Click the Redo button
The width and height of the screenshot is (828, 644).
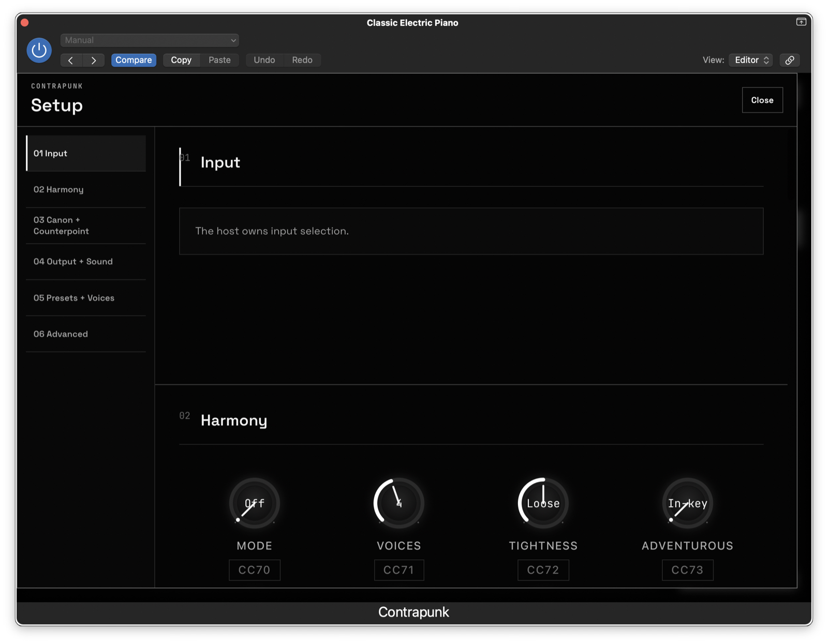[302, 60]
